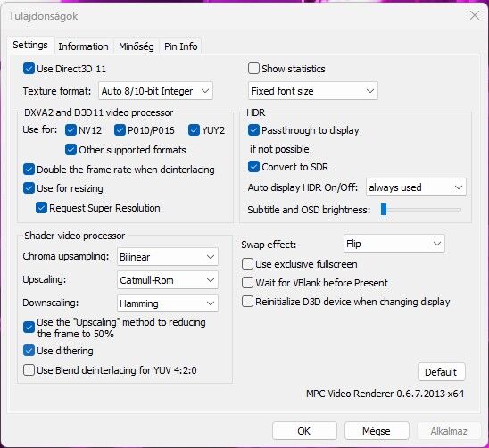This screenshot has width=489, height=448.
Task: Open Auto display HDR On/Off dropdown
Action: click(x=416, y=187)
